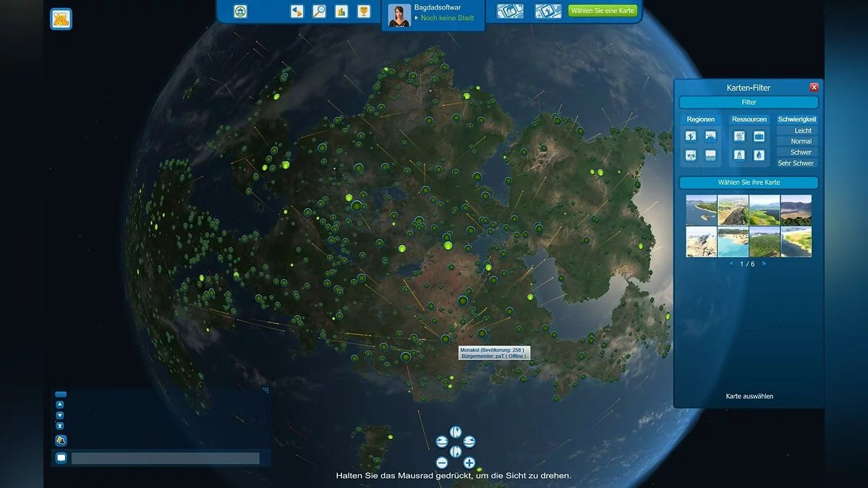Click Karte auswählen button
This screenshot has width=868, height=488.
(749, 396)
